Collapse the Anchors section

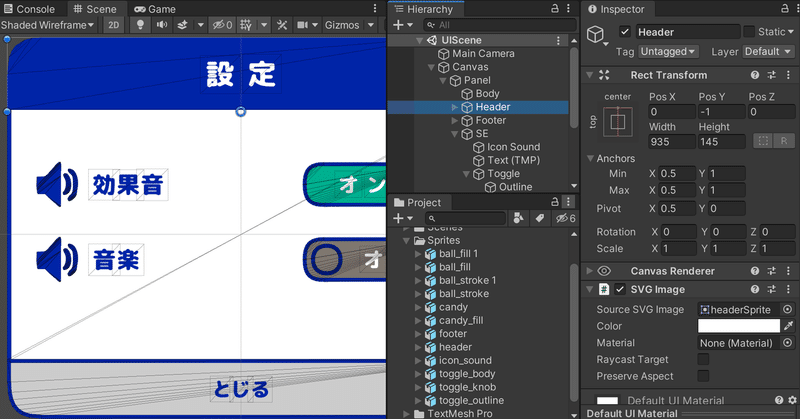click(590, 159)
